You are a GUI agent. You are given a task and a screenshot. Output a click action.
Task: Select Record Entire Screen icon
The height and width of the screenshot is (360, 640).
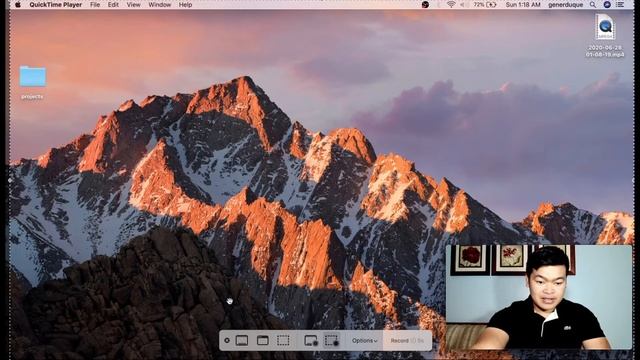(x=311, y=340)
